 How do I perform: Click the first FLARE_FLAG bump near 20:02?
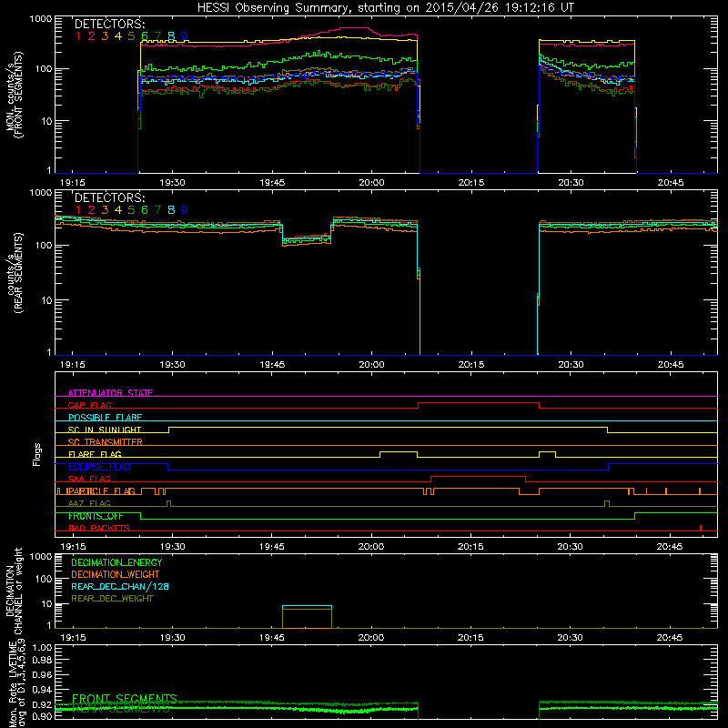[399, 451]
